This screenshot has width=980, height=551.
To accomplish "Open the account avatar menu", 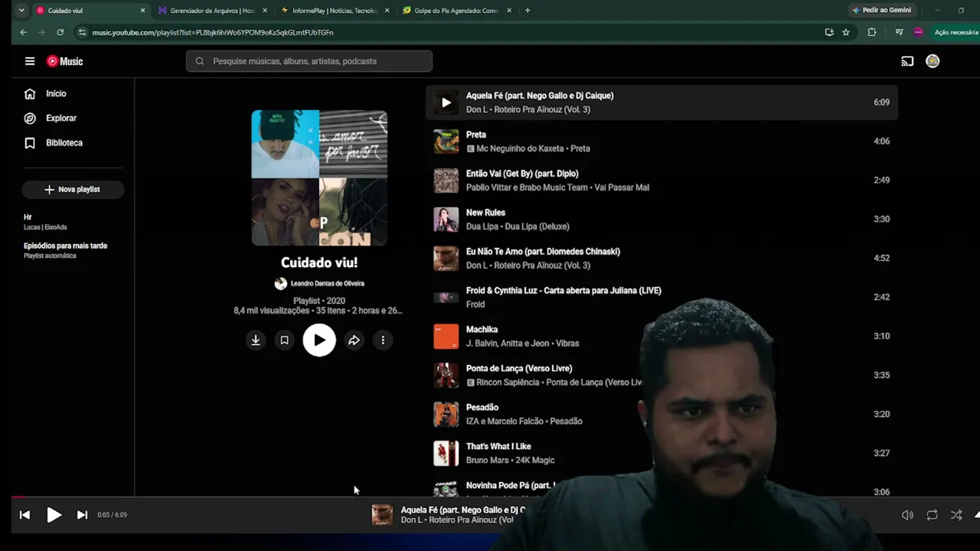I will pos(933,61).
